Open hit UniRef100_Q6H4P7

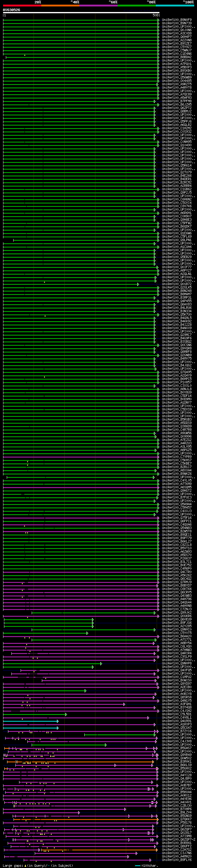[x=176, y=37]
